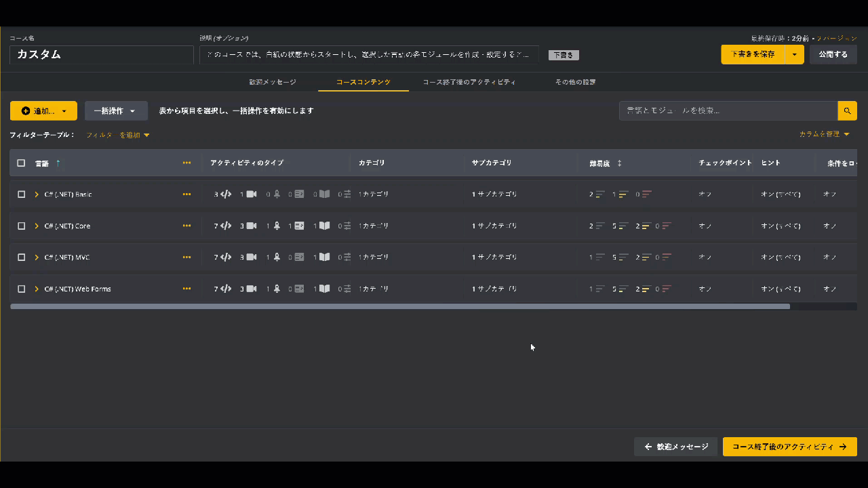868x488 pixels.
Task: Open three-dot menu in table header
Action: tap(186, 163)
